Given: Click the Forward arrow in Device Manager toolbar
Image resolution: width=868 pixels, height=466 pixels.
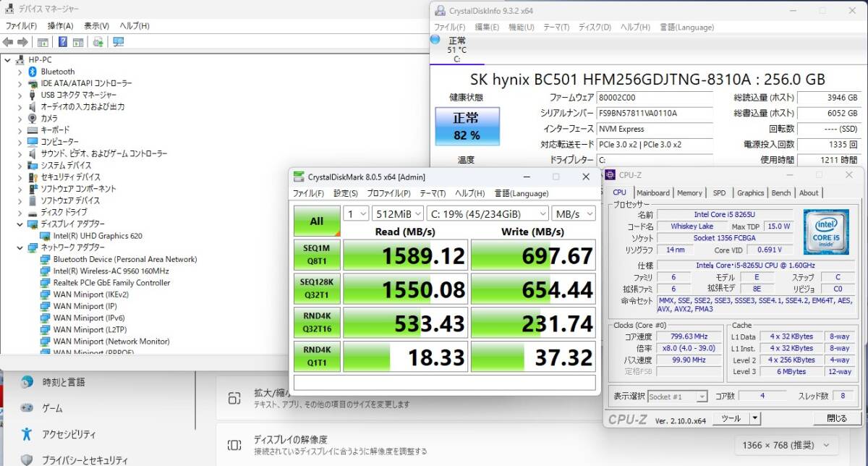Looking at the screenshot, I should [23, 42].
